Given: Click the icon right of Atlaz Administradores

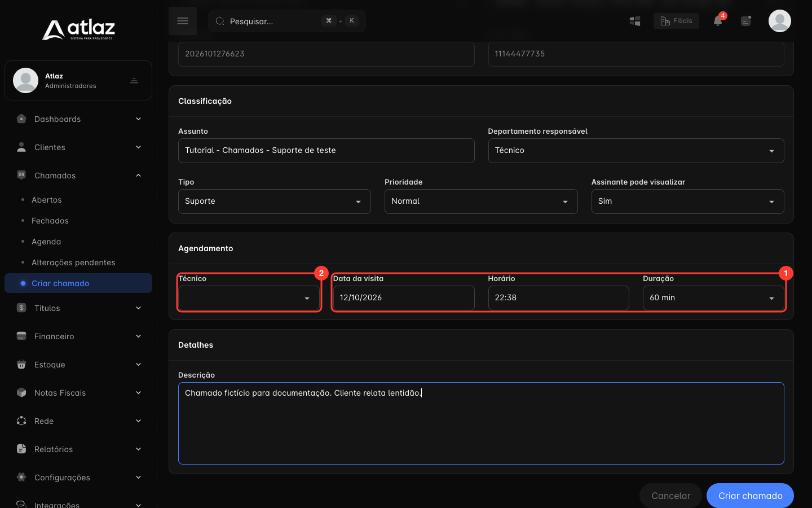Looking at the screenshot, I should (x=134, y=81).
